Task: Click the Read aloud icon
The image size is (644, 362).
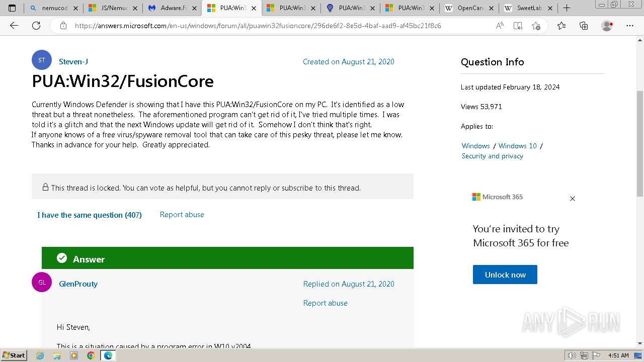Action: [500, 26]
